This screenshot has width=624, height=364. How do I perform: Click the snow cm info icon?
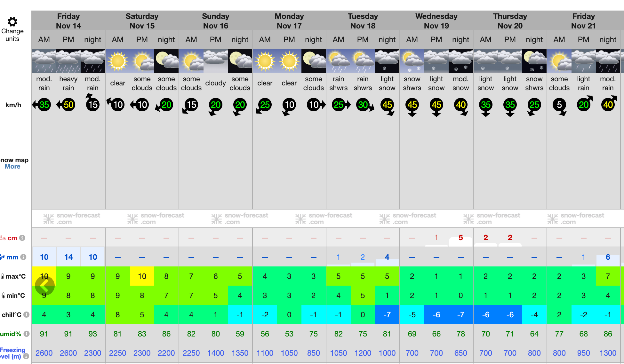coord(22,238)
